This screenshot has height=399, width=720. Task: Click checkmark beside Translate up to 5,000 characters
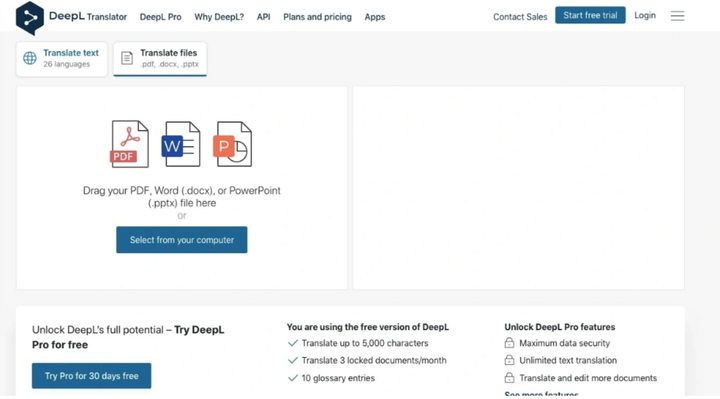click(x=292, y=343)
